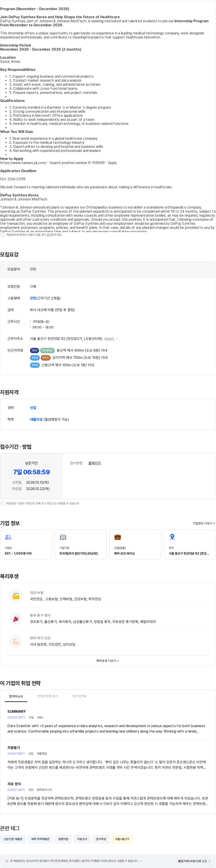The width and height of the screenshot is (216, 868).
Task: Click the 편의·여가·건강 muscle icon
Action: tap(16, 642)
